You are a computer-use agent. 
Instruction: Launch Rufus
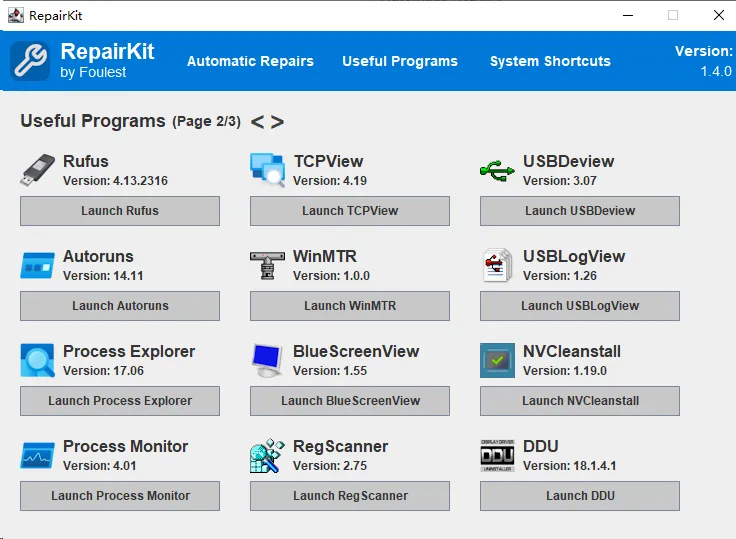tap(120, 211)
